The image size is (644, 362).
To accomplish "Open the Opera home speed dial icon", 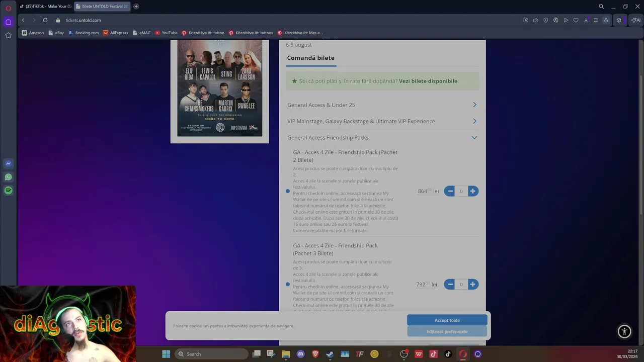I will pos(8,22).
